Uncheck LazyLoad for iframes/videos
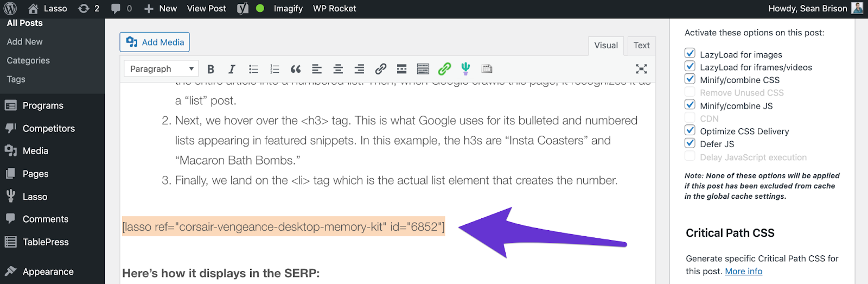Image resolution: width=868 pixels, height=284 pixels. coord(690,66)
